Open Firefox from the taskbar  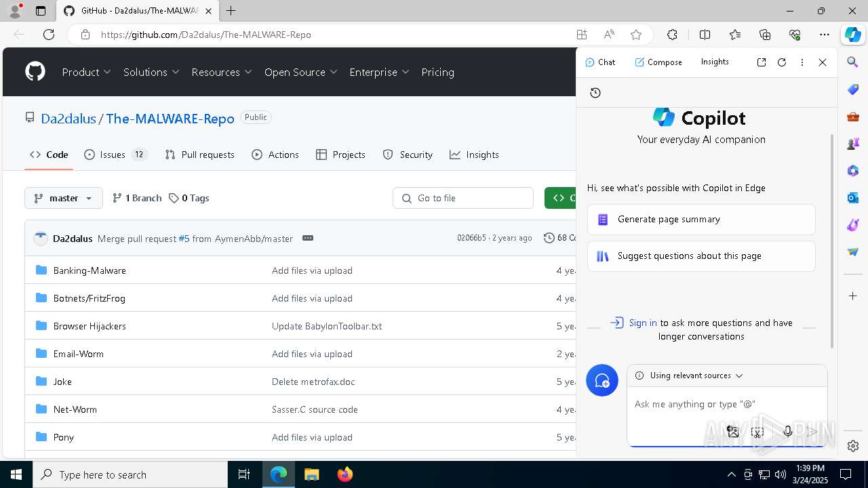tap(345, 474)
